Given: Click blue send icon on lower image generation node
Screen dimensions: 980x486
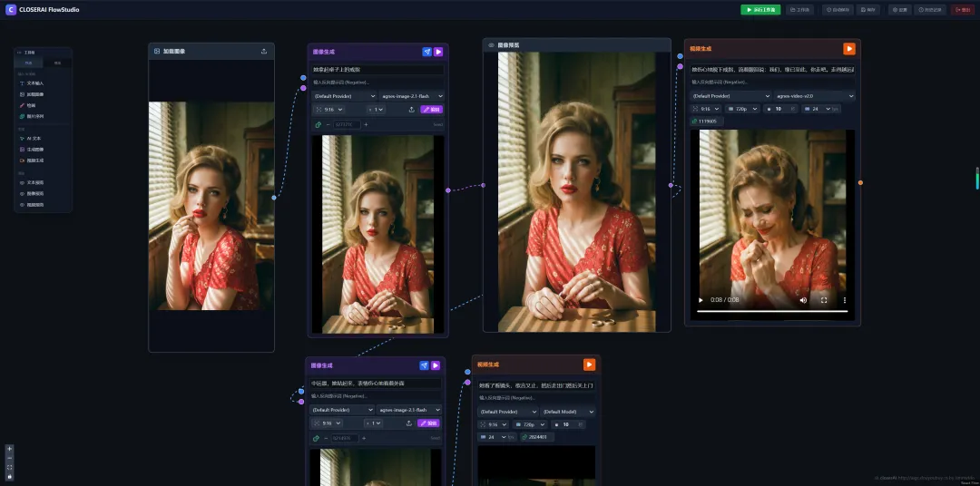Looking at the screenshot, I should click(425, 365).
